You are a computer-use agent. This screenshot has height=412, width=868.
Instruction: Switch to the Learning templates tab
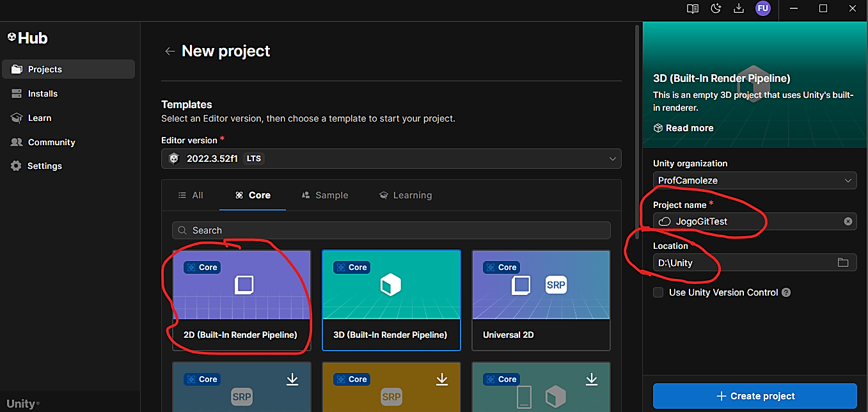tap(405, 195)
